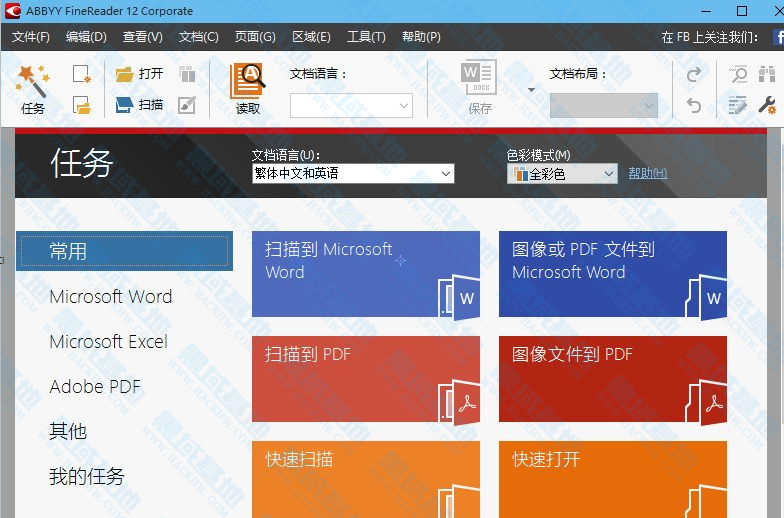Click the 保存 save to DOCX icon
Screen dimensions: 784x518
pos(479,88)
